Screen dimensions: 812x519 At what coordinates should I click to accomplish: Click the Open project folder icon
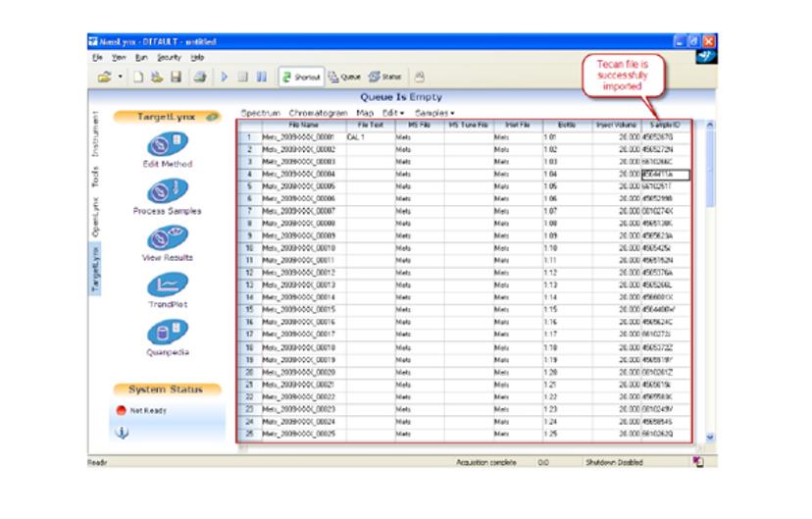[x=105, y=78]
